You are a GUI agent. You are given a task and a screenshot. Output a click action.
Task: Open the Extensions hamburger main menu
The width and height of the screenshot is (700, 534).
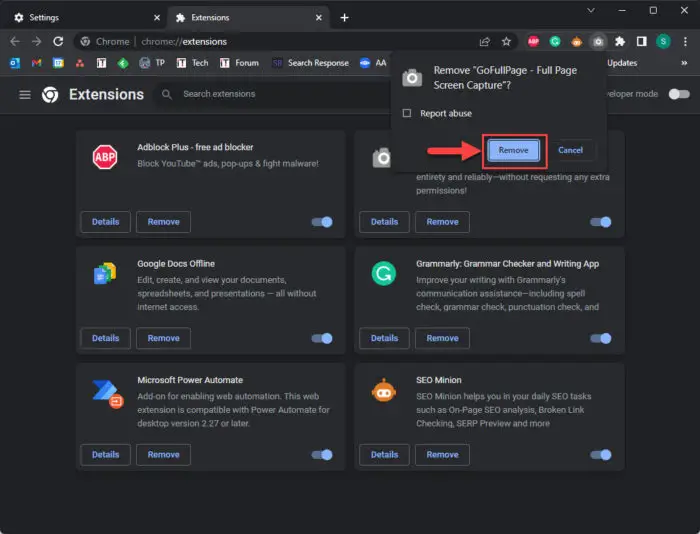(25, 94)
